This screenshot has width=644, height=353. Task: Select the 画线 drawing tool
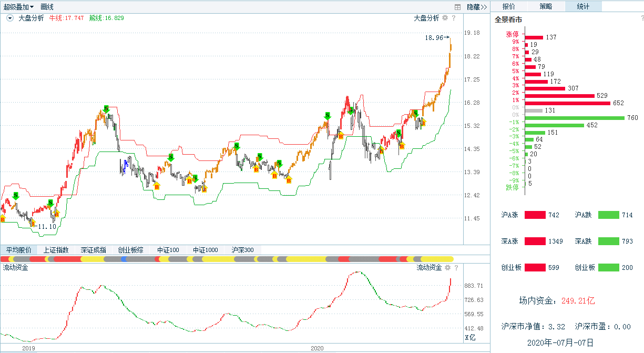coord(47,7)
